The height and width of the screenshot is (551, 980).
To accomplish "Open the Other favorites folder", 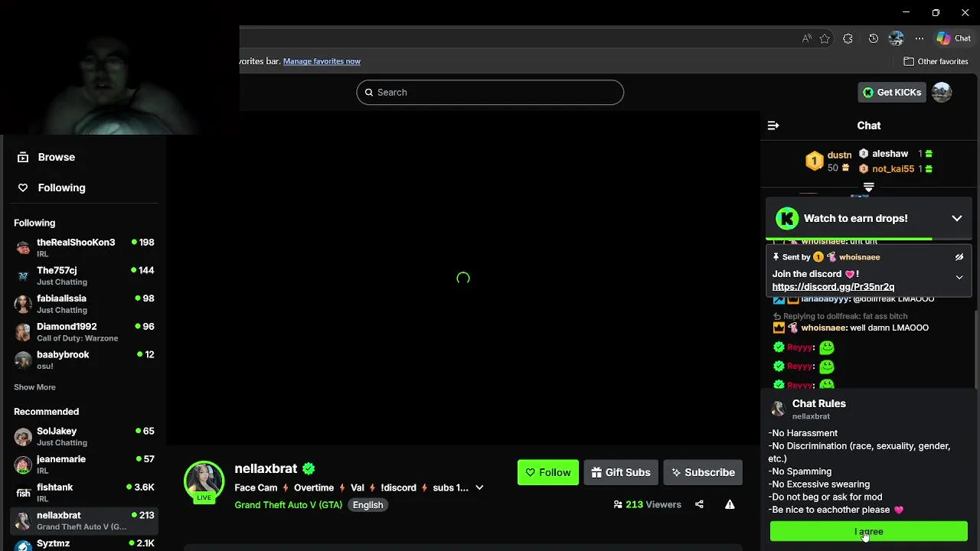I will coord(936,61).
